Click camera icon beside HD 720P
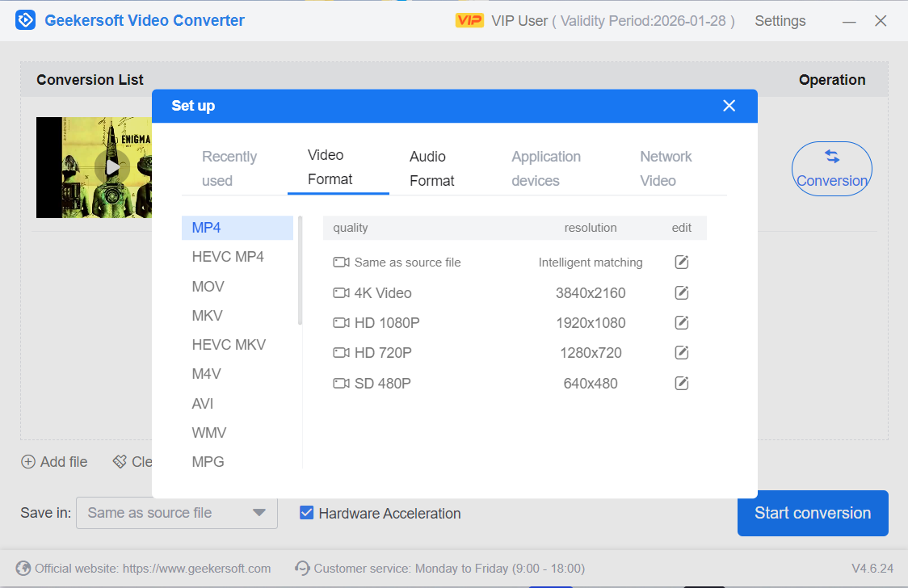Image resolution: width=908 pixels, height=588 pixels. pos(341,352)
